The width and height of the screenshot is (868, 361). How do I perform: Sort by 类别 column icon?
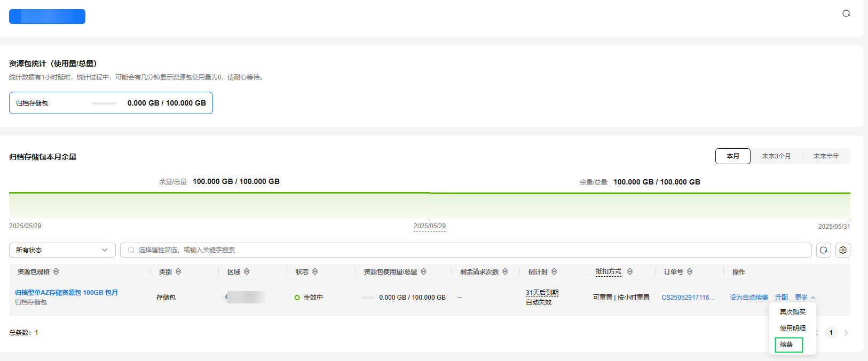(x=178, y=271)
